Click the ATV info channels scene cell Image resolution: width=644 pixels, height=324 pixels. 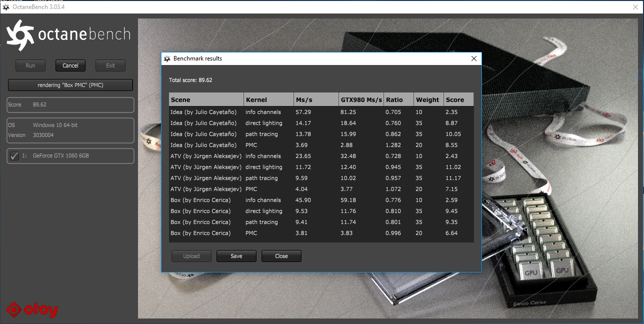(x=205, y=156)
